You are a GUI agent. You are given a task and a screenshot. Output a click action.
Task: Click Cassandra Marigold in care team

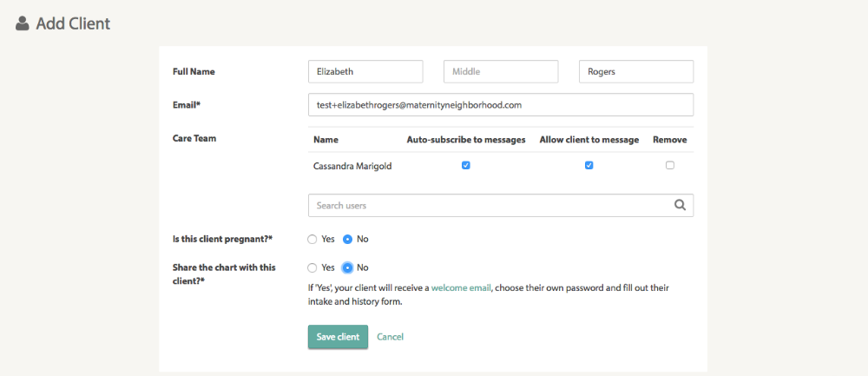coord(352,166)
